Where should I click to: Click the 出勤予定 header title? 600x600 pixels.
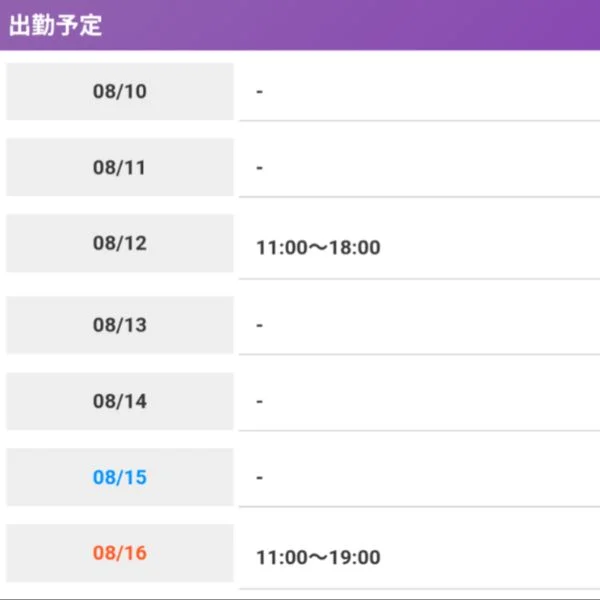tap(55, 25)
